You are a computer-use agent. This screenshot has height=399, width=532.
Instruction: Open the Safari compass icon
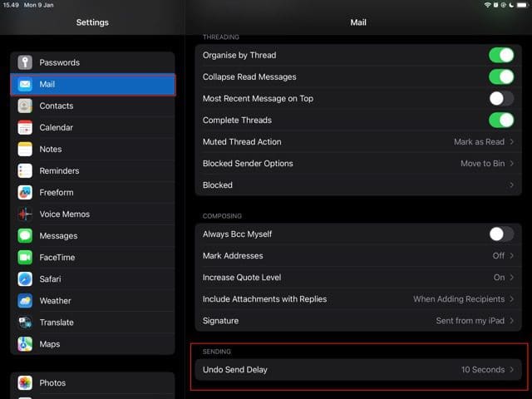point(25,279)
